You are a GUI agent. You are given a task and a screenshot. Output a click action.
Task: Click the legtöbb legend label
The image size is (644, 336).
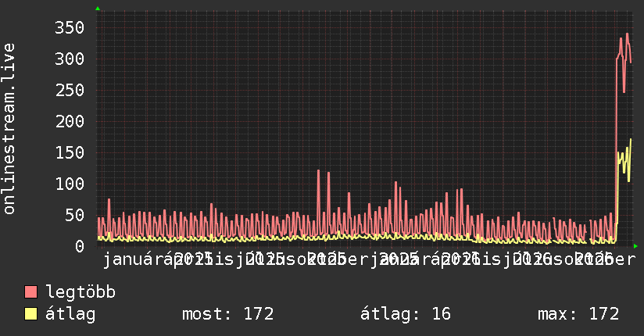click(80, 292)
